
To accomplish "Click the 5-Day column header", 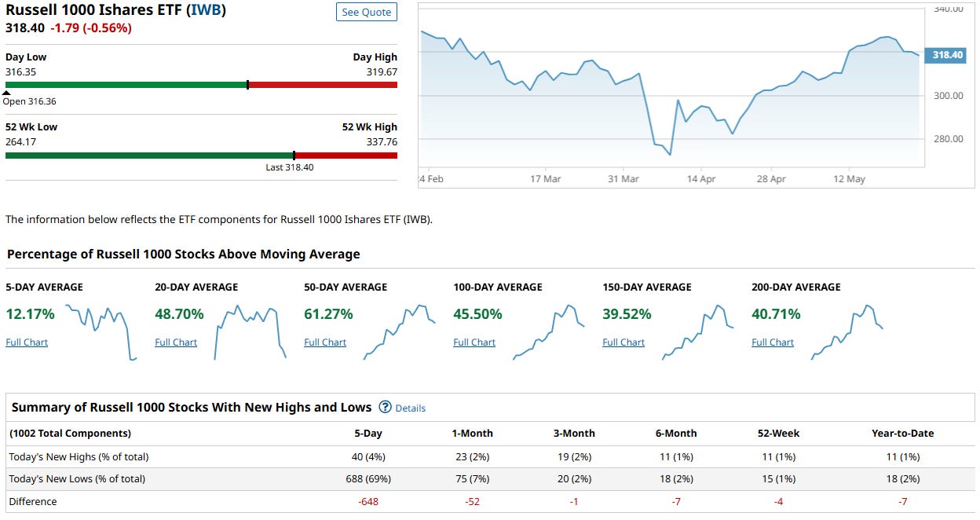I will point(368,434).
